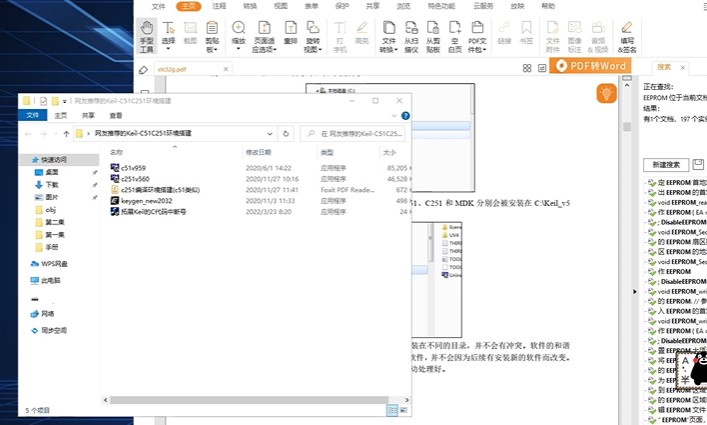Switch to Foxit 转换 convert tab
Viewport: 707px width, 425px height.
[250, 6]
